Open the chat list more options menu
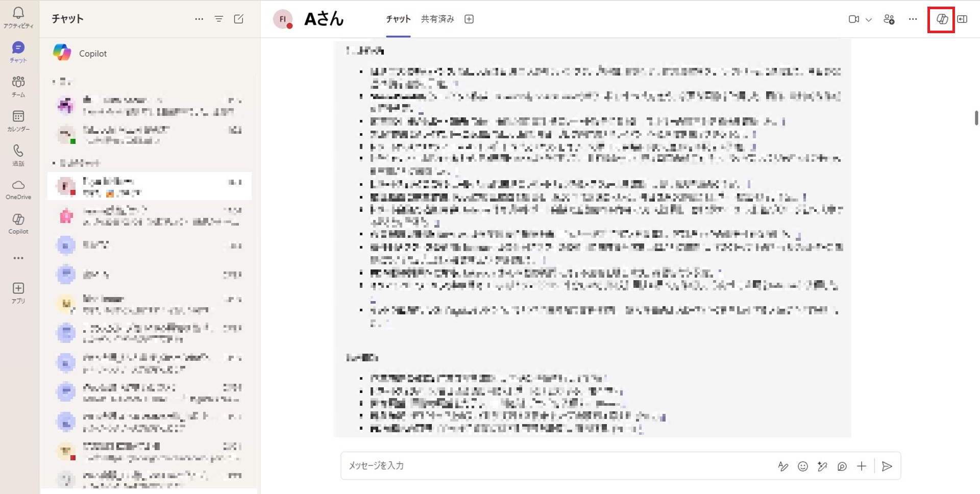 click(x=199, y=19)
